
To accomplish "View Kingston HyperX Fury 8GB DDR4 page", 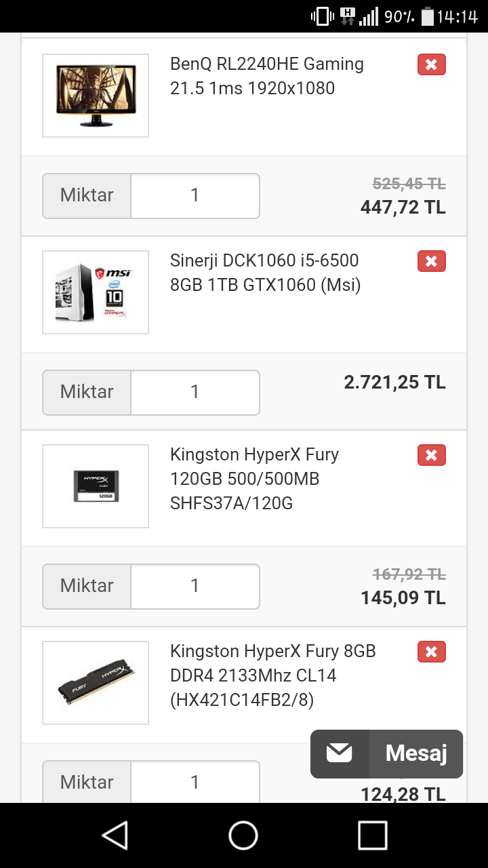I will [x=272, y=675].
